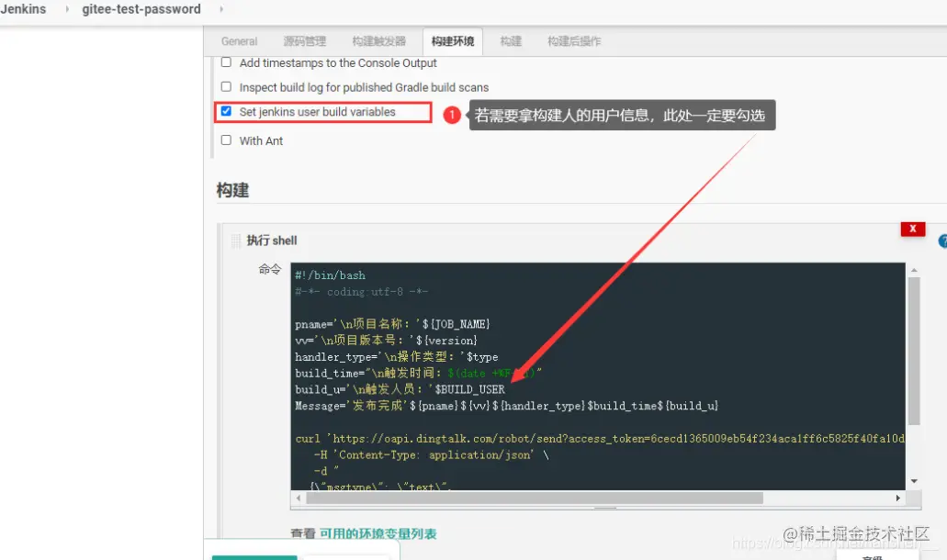Uncheck Set jenkins user build variables
The width and height of the screenshot is (947, 560).
(x=226, y=111)
